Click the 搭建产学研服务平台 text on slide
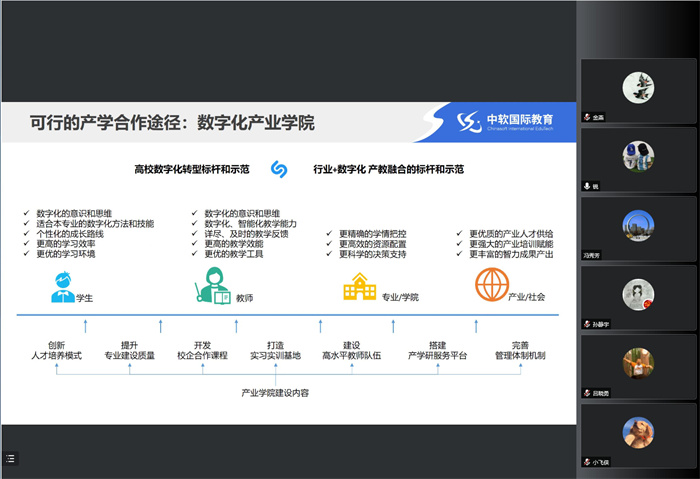 [437, 348]
